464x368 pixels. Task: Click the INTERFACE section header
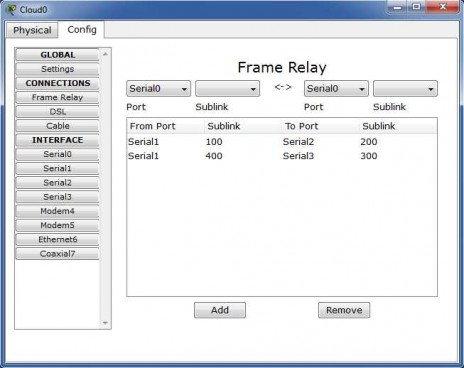click(x=57, y=140)
